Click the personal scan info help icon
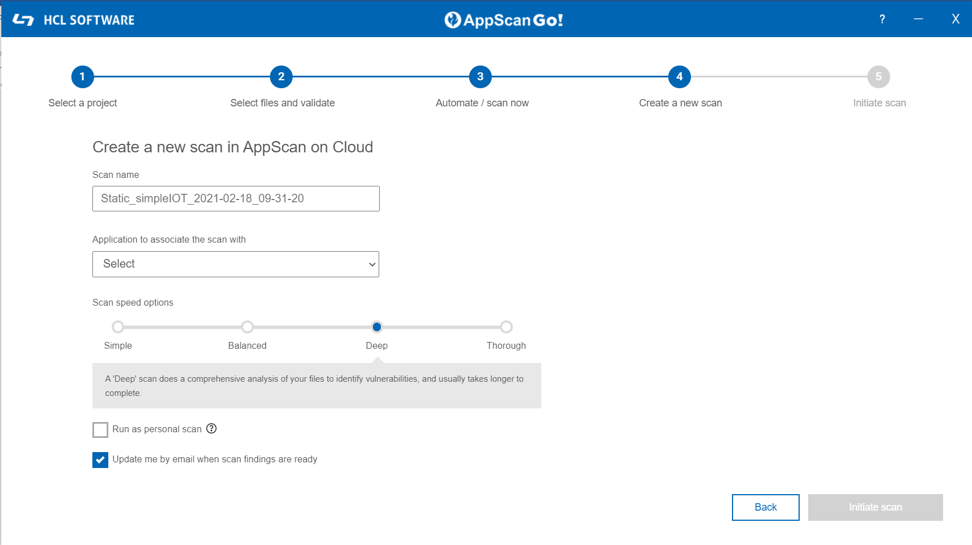The image size is (972, 545). [211, 429]
